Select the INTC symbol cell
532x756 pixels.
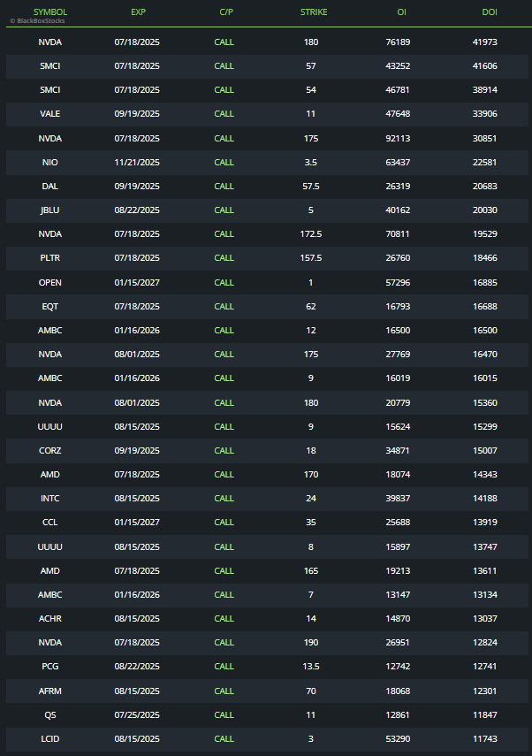click(x=50, y=499)
